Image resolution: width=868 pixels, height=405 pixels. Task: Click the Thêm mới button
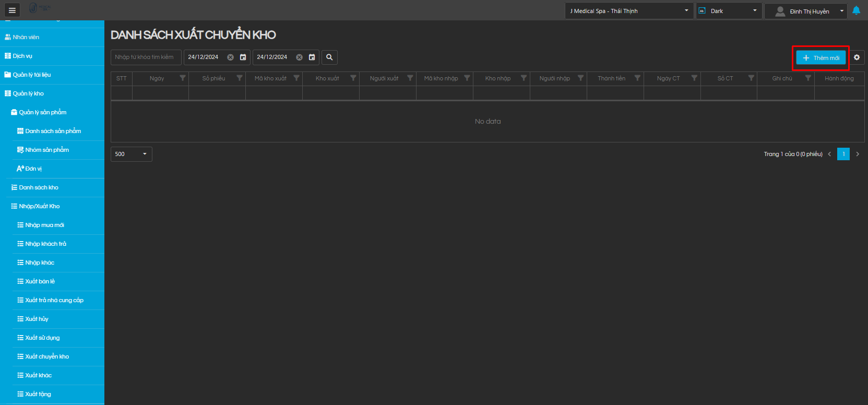tap(821, 58)
